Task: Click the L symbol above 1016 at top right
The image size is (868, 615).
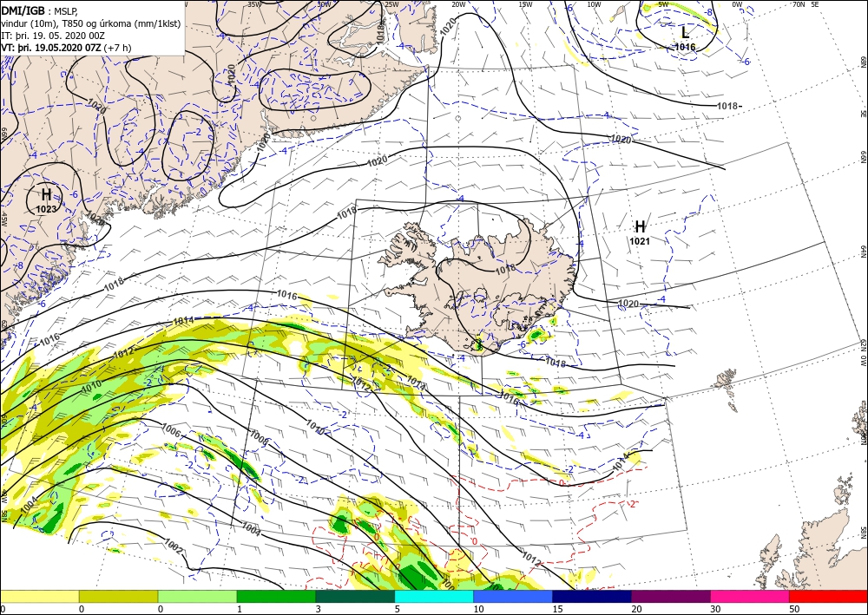Action: (686, 33)
